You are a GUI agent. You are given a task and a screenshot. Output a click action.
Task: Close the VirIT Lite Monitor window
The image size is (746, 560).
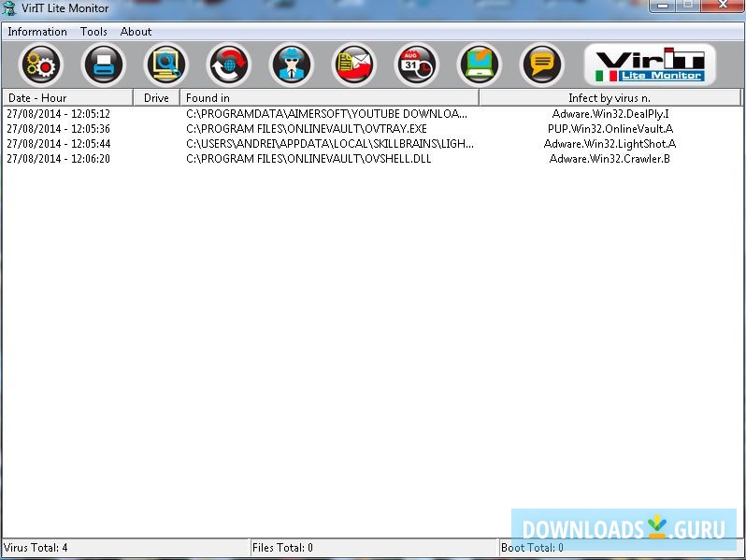723,6
